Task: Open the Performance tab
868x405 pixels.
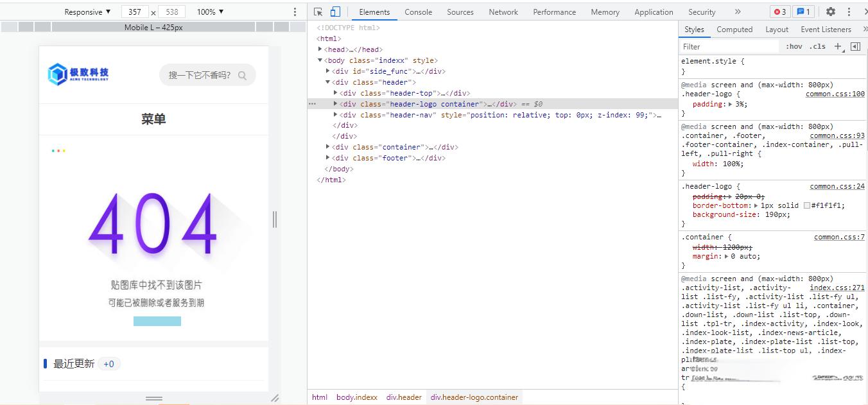Action: pyautogui.click(x=555, y=12)
